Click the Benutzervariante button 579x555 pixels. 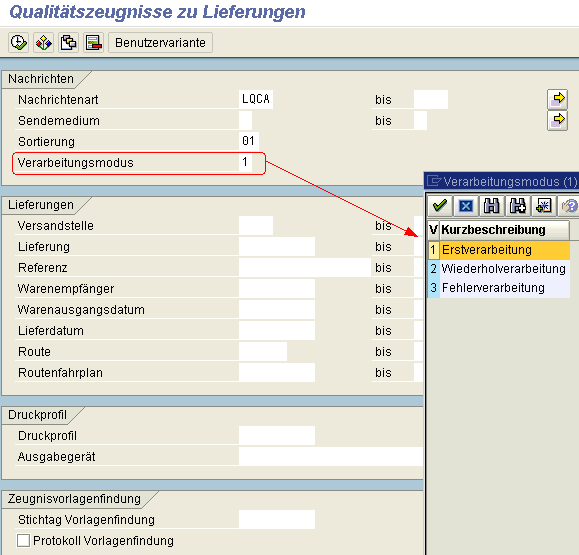pyautogui.click(x=160, y=42)
